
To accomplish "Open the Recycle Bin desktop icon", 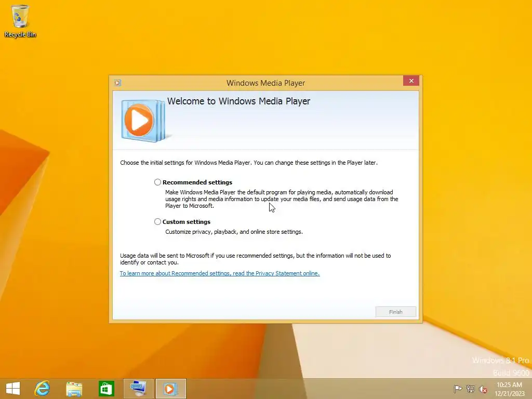I will tap(20, 21).
